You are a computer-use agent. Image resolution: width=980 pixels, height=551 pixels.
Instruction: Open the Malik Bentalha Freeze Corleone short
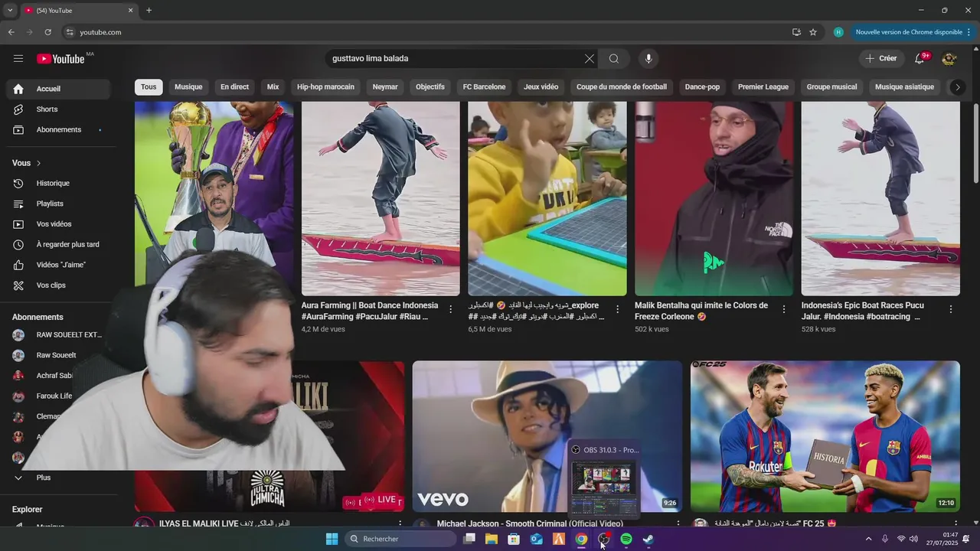[714, 199]
